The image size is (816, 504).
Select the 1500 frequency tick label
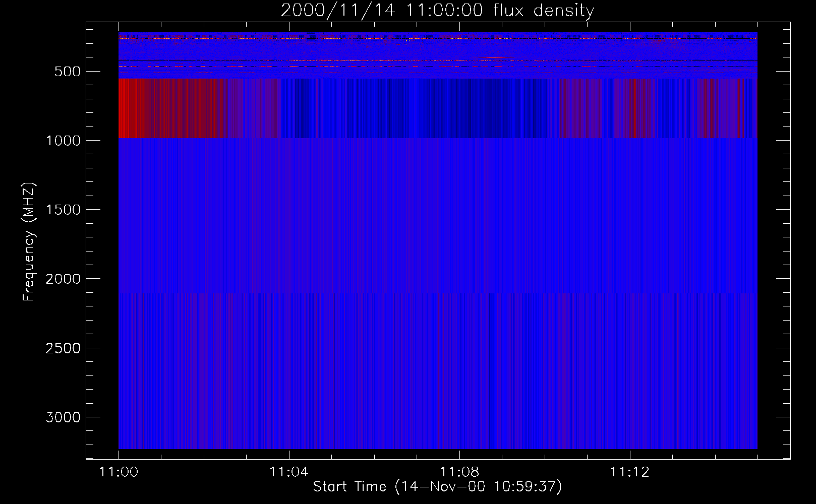[63, 210]
